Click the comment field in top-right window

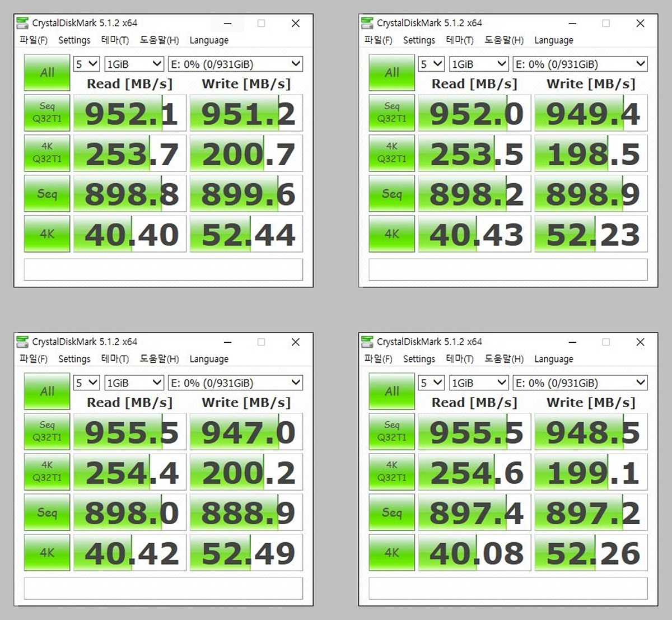pos(508,269)
